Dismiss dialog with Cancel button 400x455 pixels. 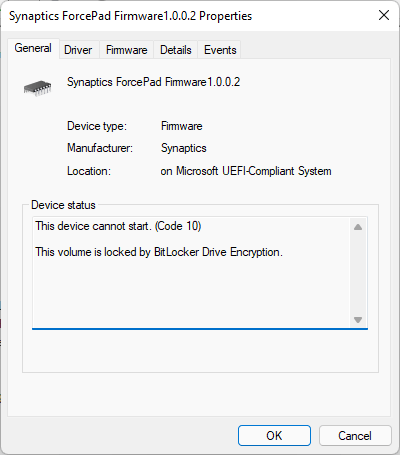(355, 435)
